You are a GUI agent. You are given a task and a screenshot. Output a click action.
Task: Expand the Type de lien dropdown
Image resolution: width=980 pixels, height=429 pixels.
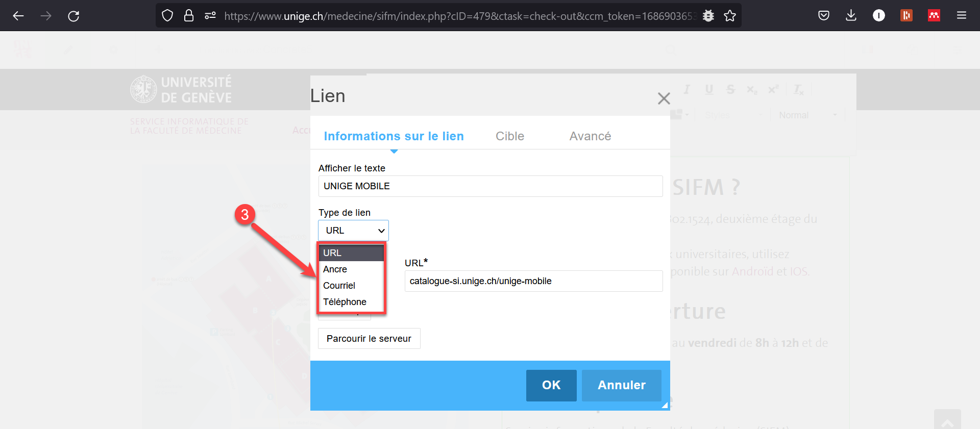pos(353,231)
